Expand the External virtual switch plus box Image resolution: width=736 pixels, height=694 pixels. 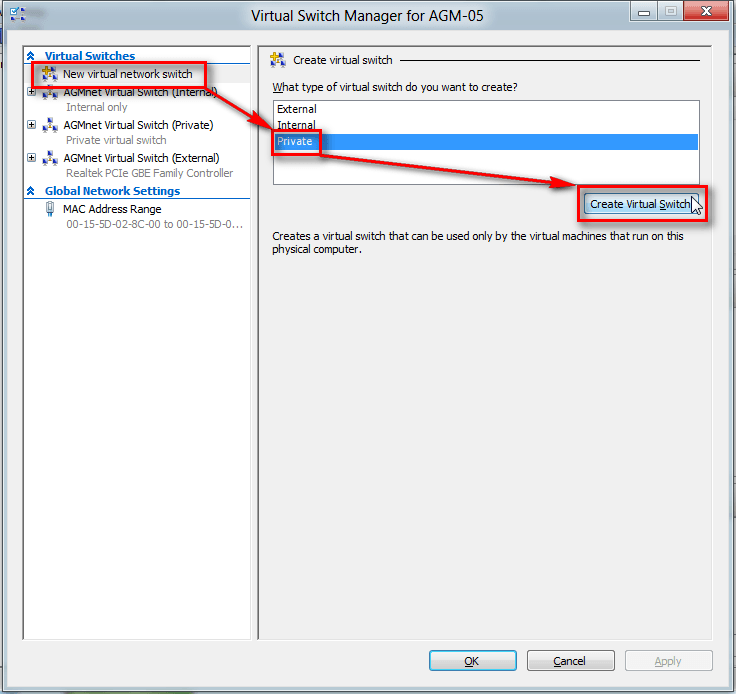pos(31,158)
